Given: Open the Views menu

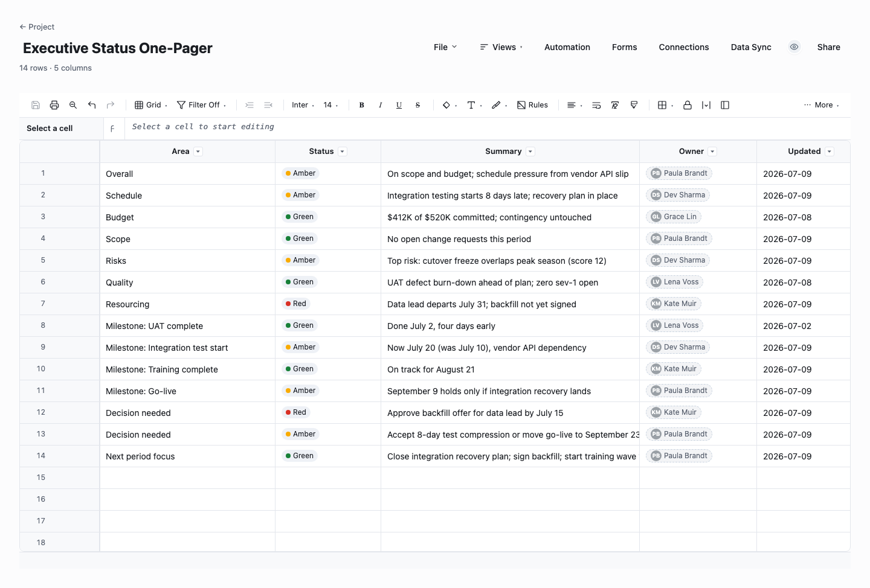Looking at the screenshot, I should 501,47.
